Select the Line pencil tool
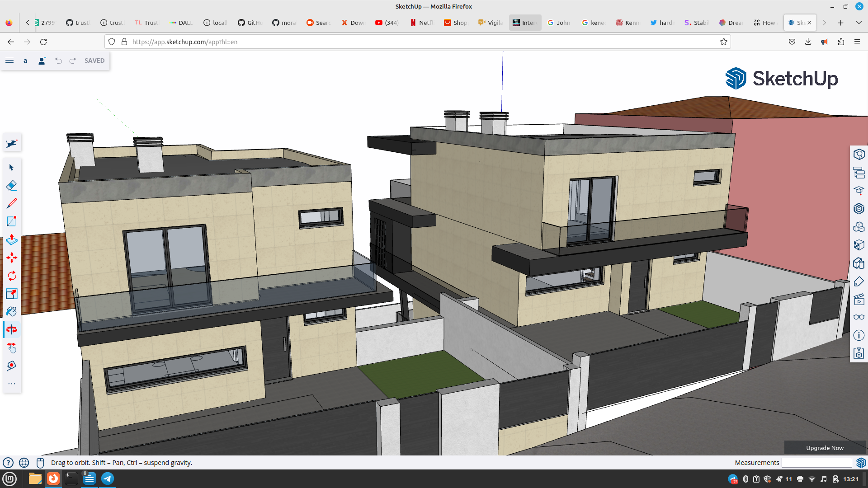 [12, 203]
